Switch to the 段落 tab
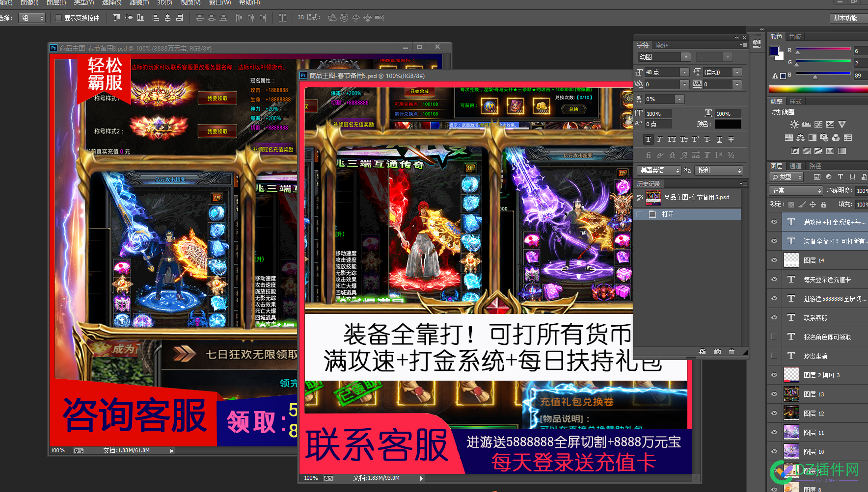This screenshot has width=868, height=492. (662, 45)
